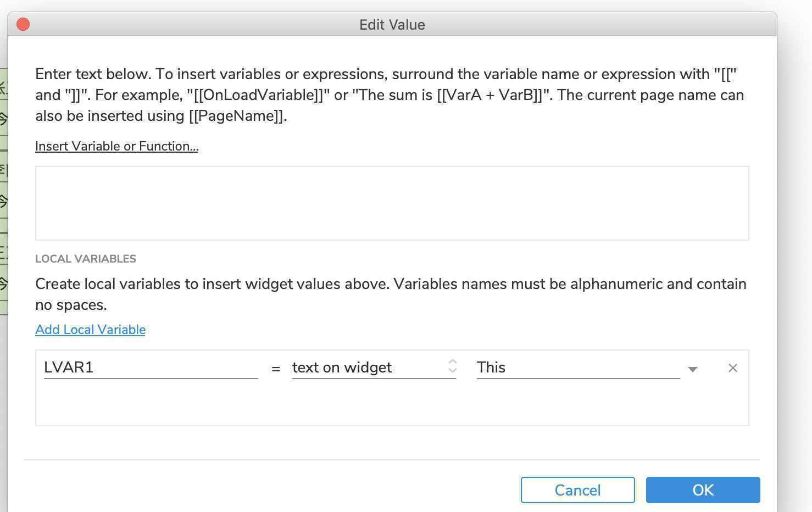Click the Create local variables description text
812x512 pixels.
tap(391, 294)
